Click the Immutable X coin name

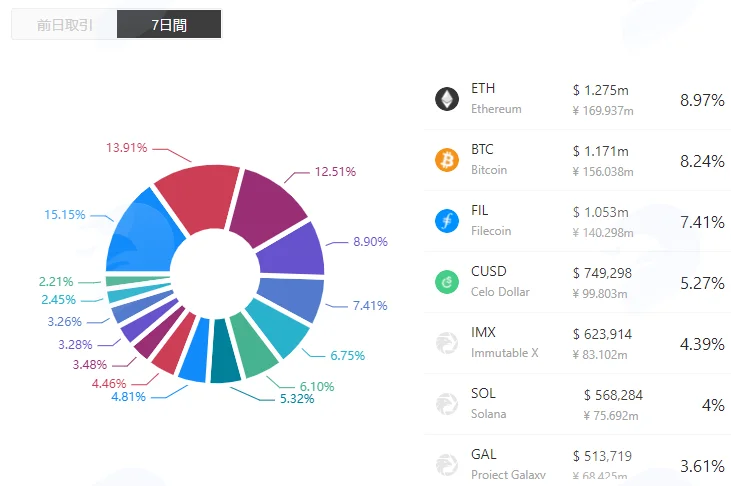tap(504, 353)
